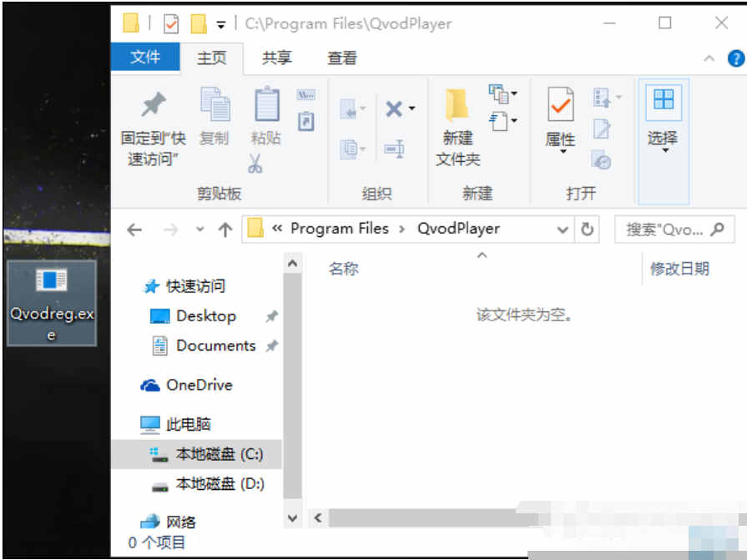The image size is (747, 560).
Task: Sort by 修改日期 column header
Action: [679, 269]
